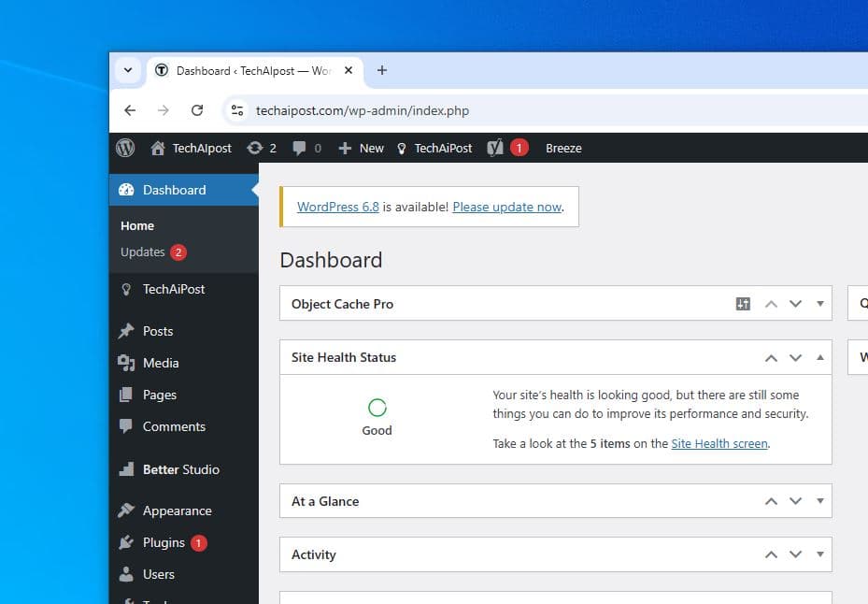Click the New content plus button
Screen dimensions: 868x604
[361, 148]
